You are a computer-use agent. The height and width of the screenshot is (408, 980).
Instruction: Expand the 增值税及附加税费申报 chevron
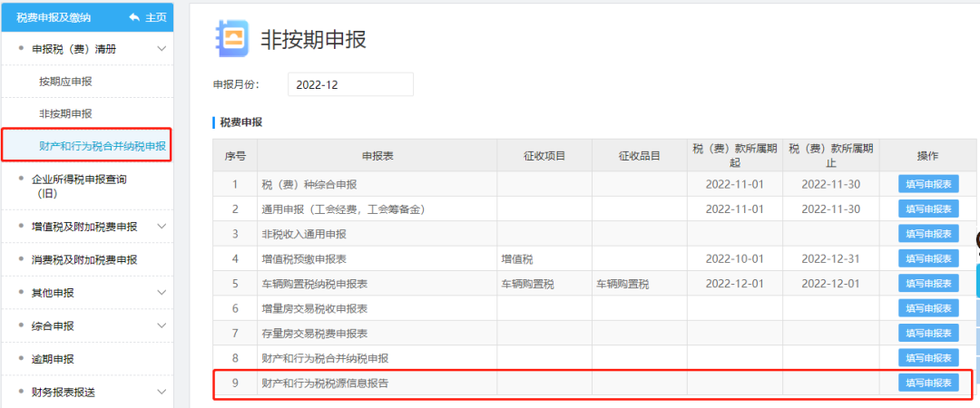click(162, 226)
